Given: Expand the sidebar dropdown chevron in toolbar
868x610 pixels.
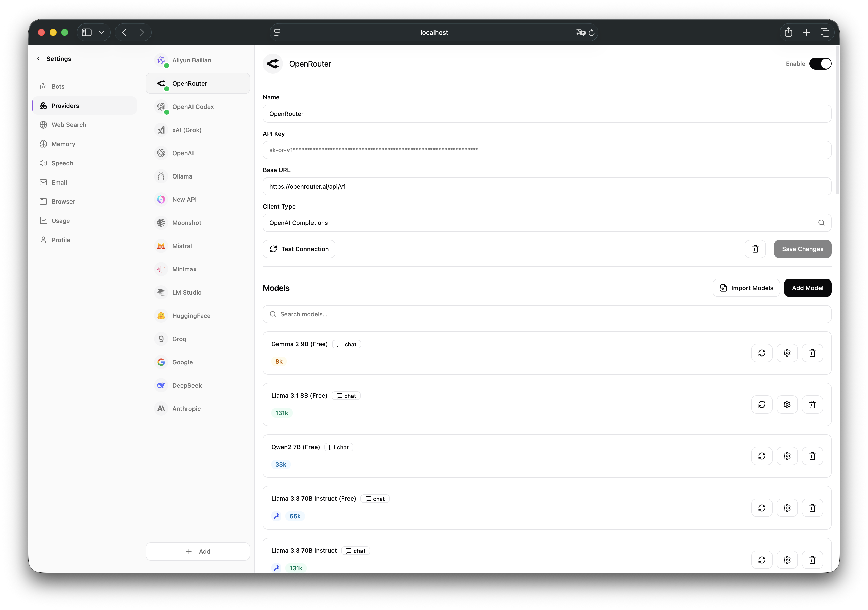Looking at the screenshot, I should point(101,33).
